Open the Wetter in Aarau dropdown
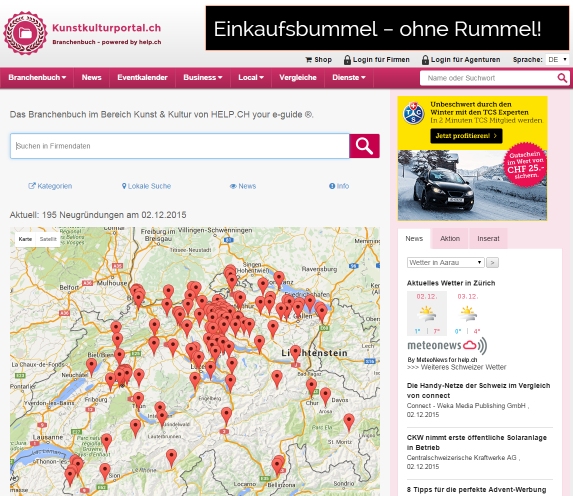The width and height of the screenshot is (573, 496). click(445, 262)
